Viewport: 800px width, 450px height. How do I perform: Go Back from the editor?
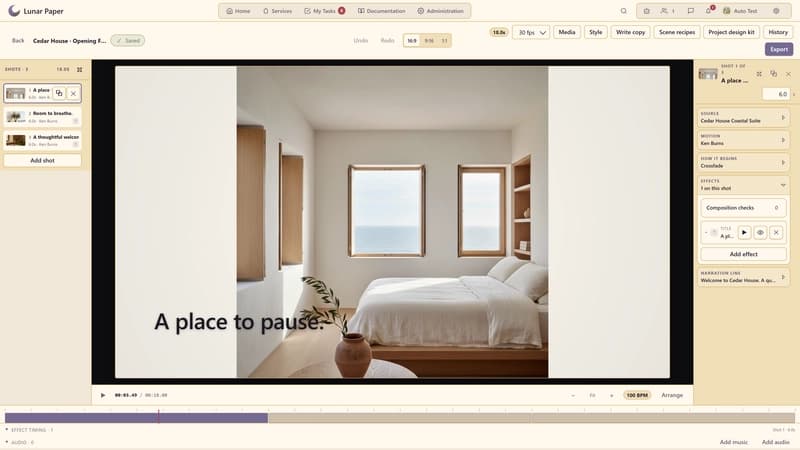(x=18, y=40)
